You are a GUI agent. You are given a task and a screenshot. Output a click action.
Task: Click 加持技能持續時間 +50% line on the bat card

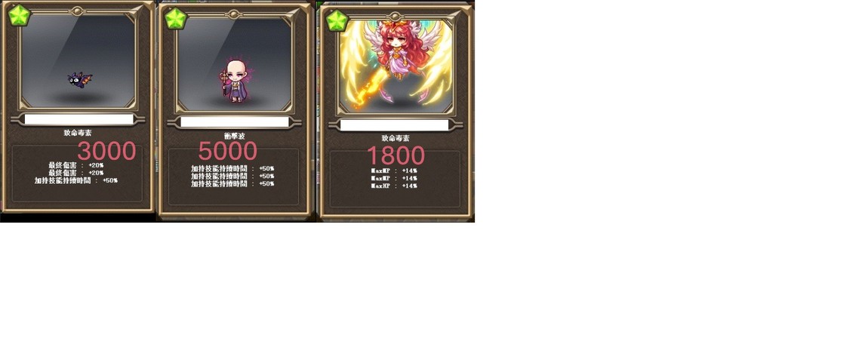pyautogui.click(x=76, y=180)
